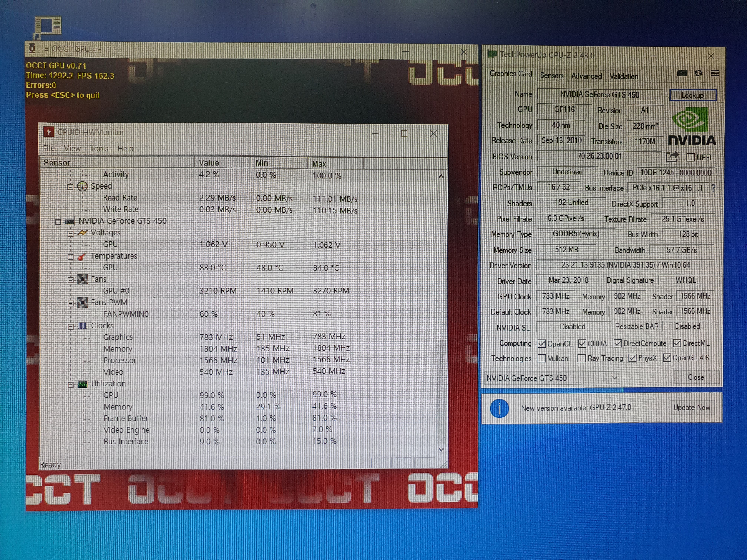Image resolution: width=747 pixels, height=560 pixels.
Task: Open the Tools menu in HWMonitor
Action: pyautogui.click(x=99, y=149)
